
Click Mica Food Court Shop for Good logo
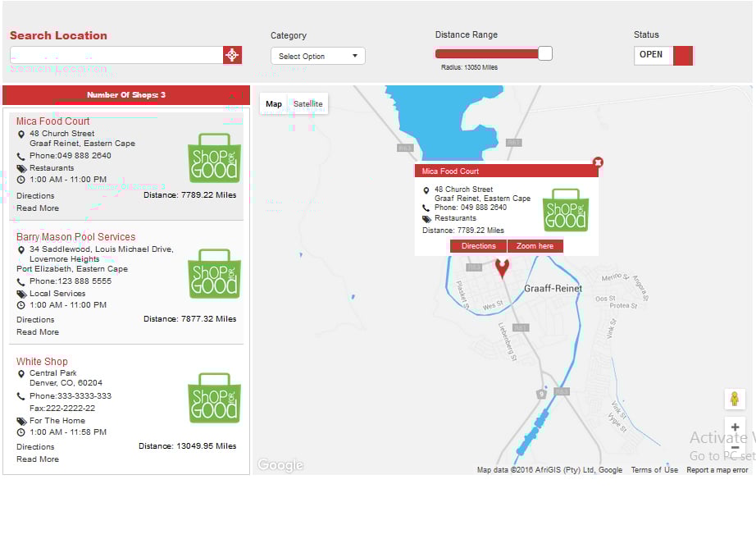click(x=214, y=158)
